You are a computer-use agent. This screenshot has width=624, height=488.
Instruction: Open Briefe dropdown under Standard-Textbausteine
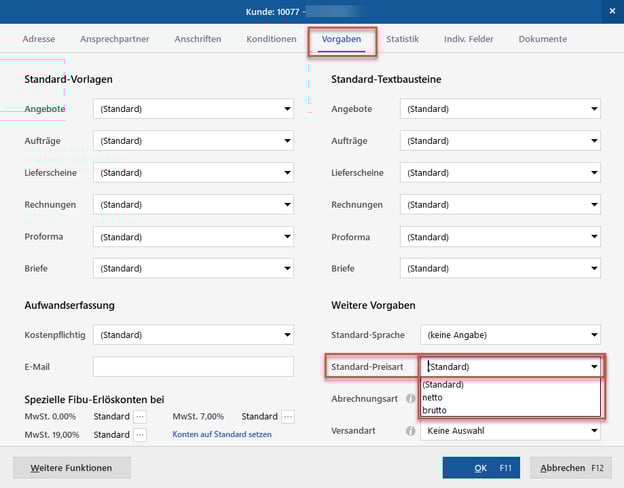[500, 268]
